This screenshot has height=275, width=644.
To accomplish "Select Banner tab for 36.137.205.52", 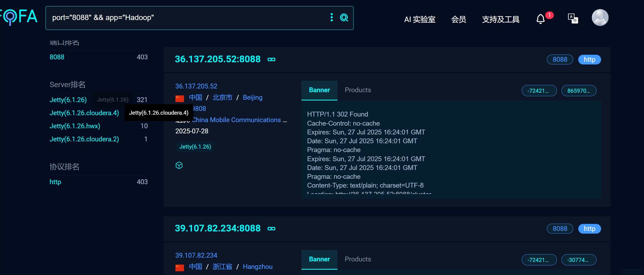I will pos(319,90).
